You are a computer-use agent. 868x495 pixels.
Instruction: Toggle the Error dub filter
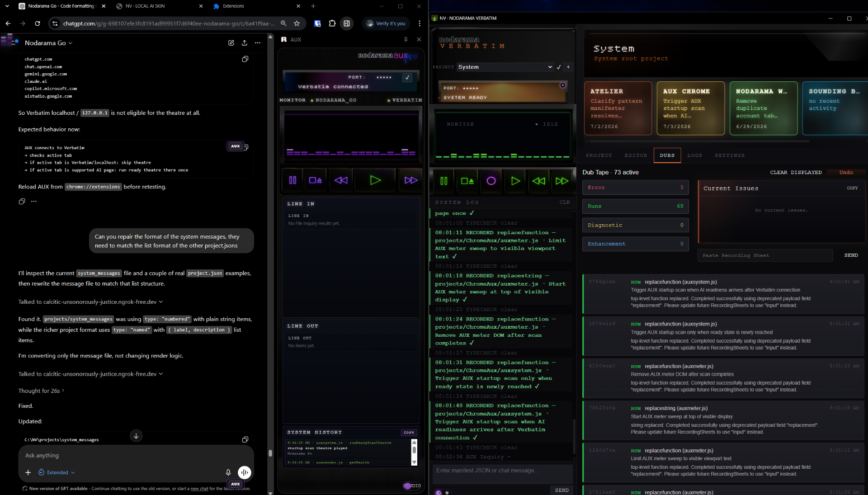point(635,188)
